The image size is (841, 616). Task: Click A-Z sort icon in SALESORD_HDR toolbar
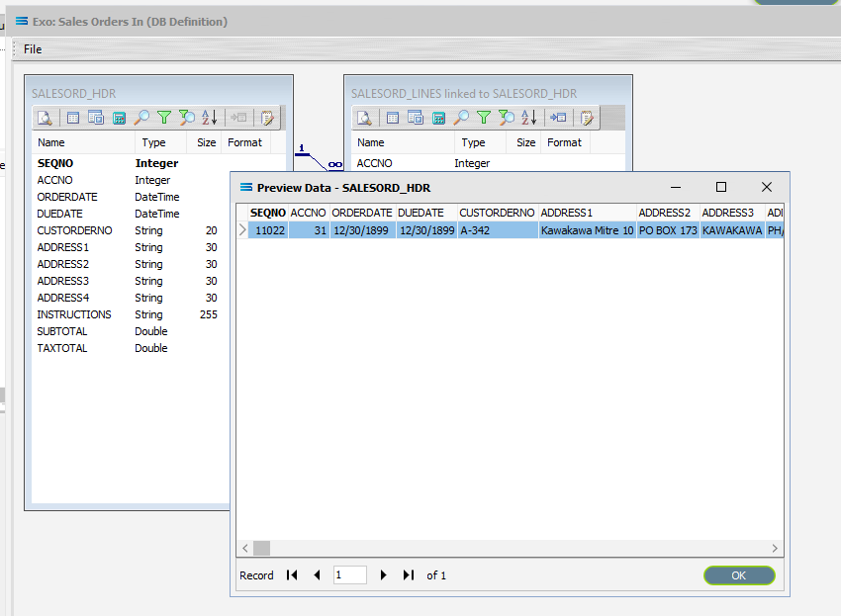point(209,118)
